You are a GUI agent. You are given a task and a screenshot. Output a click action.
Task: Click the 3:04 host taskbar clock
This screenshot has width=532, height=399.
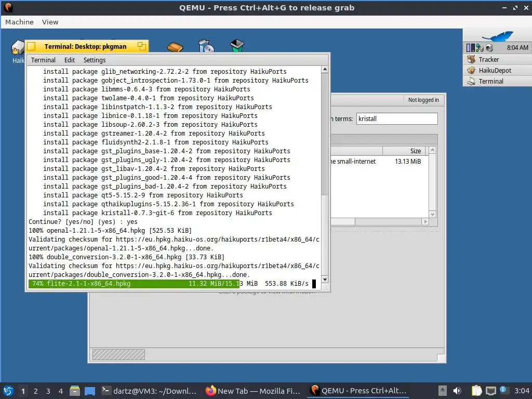click(x=522, y=391)
